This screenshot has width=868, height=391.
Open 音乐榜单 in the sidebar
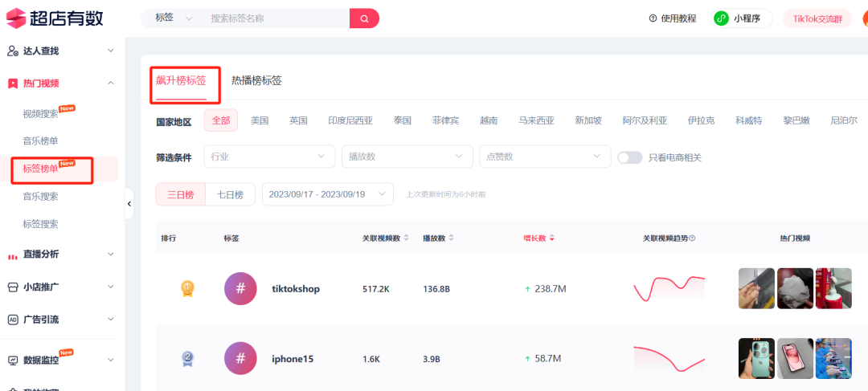pyautogui.click(x=40, y=141)
